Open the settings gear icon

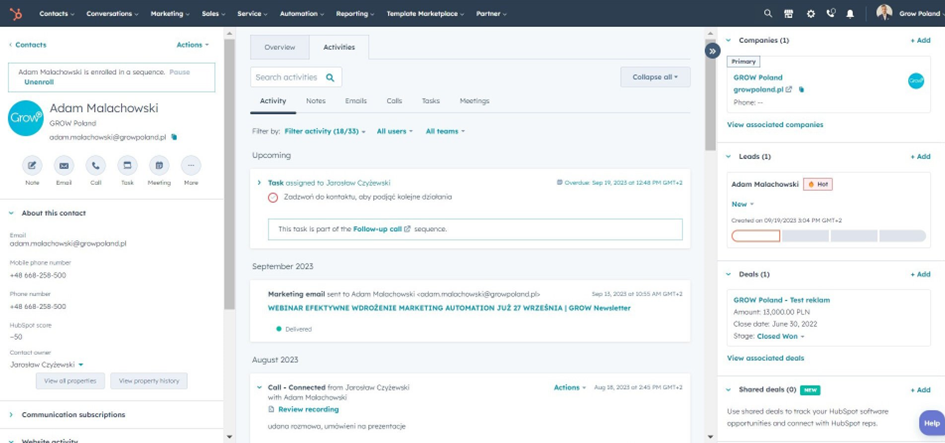pyautogui.click(x=811, y=13)
